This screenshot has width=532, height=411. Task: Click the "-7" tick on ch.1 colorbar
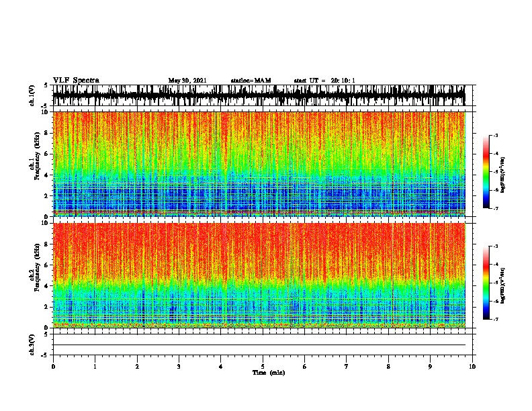point(496,208)
